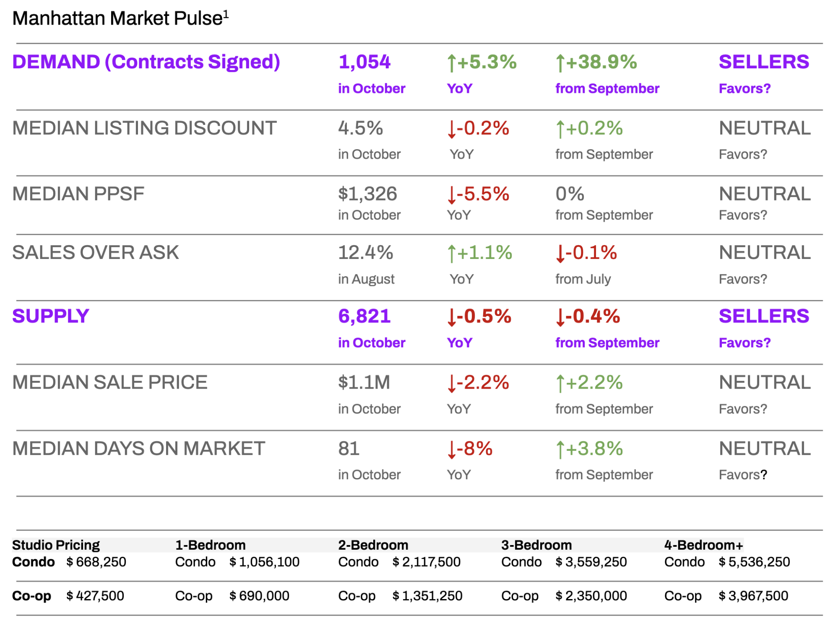The image size is (840, 625).
Task: Click the red down arrow beside -8% YoY
Action: pyautogui.click(x=452, y=450)
